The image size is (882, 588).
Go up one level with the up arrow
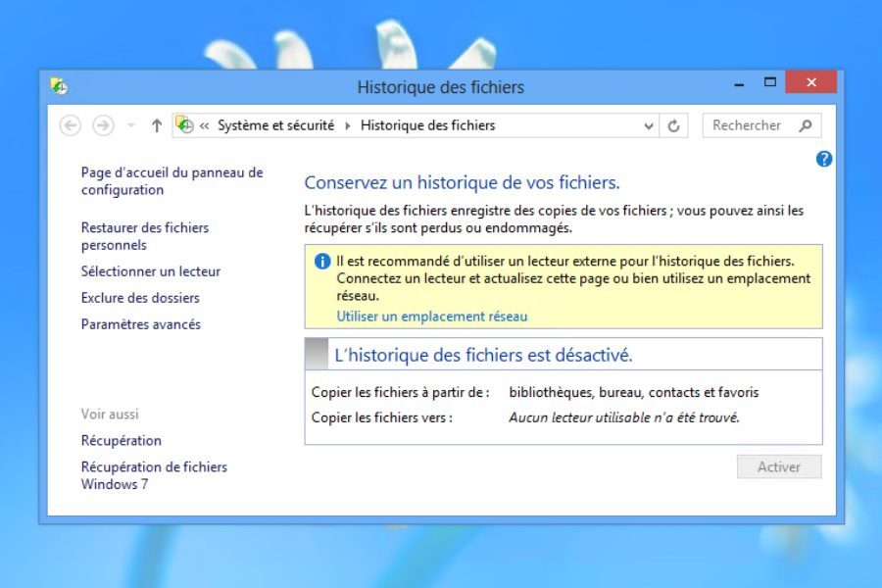[x=157, y=125]
